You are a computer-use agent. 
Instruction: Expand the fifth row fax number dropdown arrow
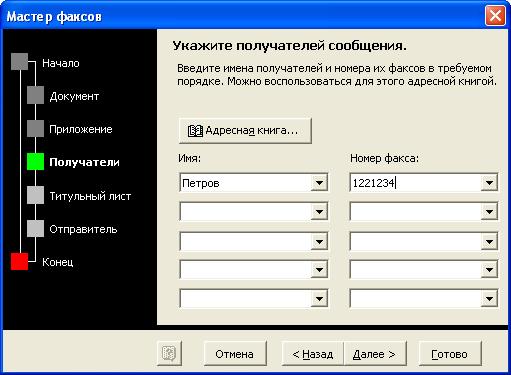(489, 298)
